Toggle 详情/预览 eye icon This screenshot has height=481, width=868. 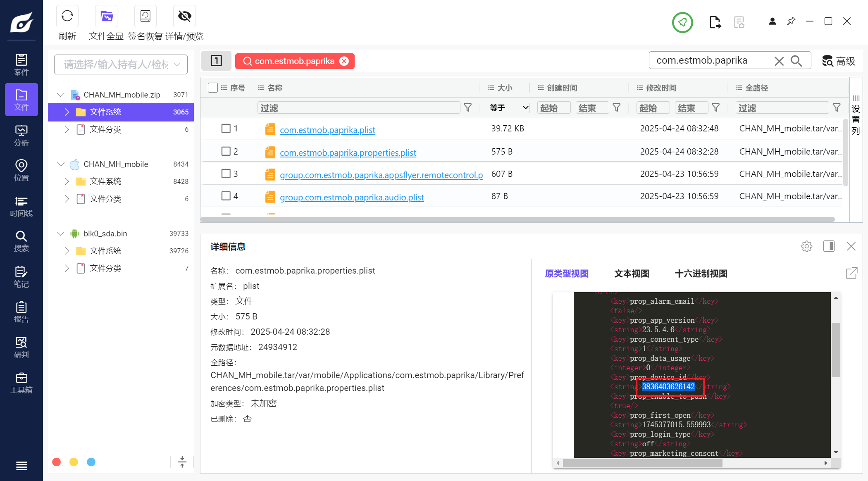tap(184, 17)
